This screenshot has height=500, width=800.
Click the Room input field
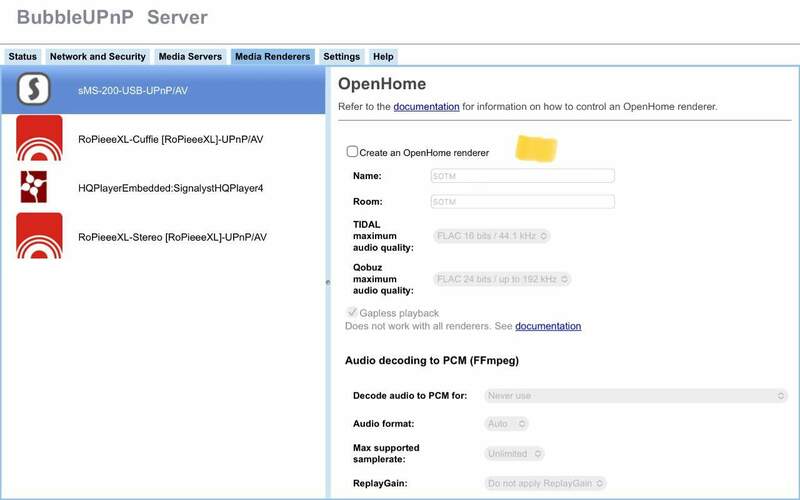522,202
